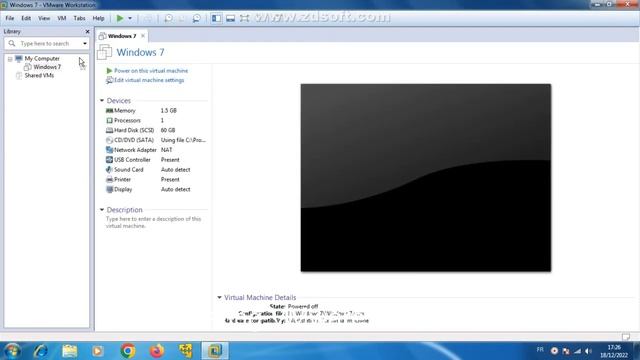Click the Take Snapshot toolbar icon
This screenshot has width=640, height=360.
(168, 18)
